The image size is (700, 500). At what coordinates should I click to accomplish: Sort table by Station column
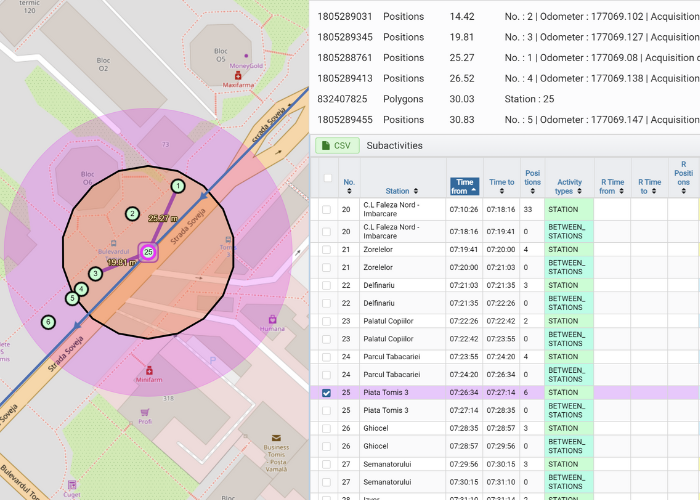[x=397, y=190]
